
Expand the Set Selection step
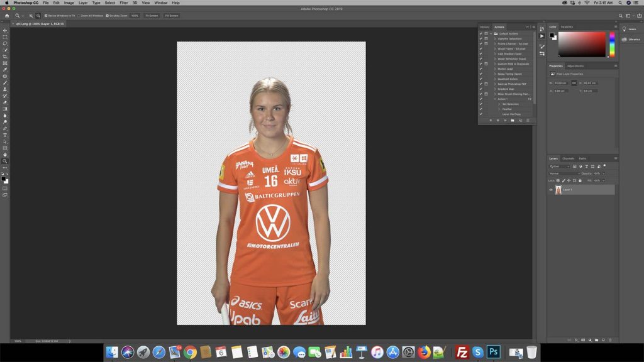tap(499, 104)
